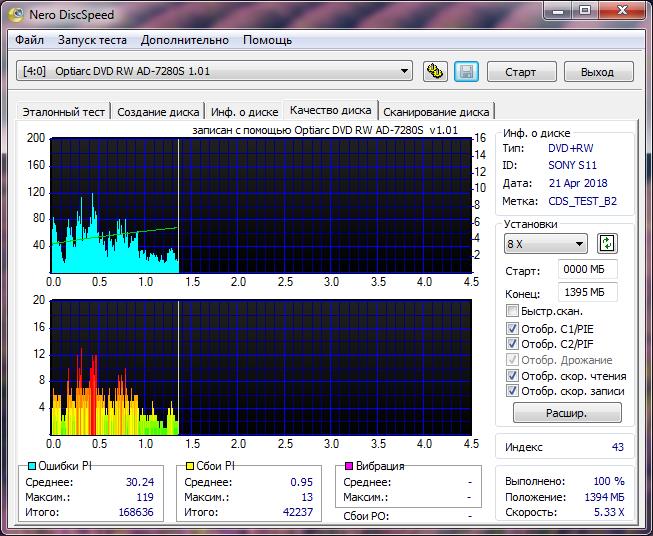653x536 pixels.
Task: Open the Дополнительно menu
Action: point(185,40)
